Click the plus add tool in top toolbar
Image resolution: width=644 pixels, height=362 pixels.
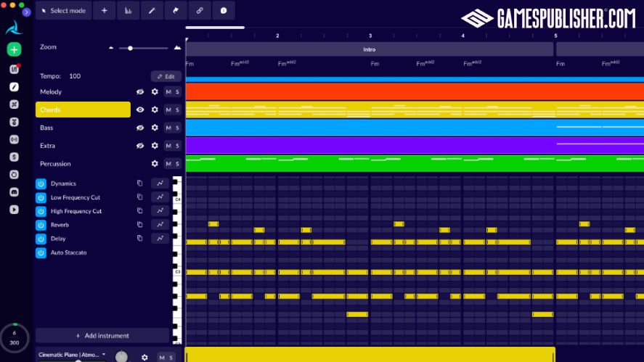pyautogui.click(x=105, y=11)
